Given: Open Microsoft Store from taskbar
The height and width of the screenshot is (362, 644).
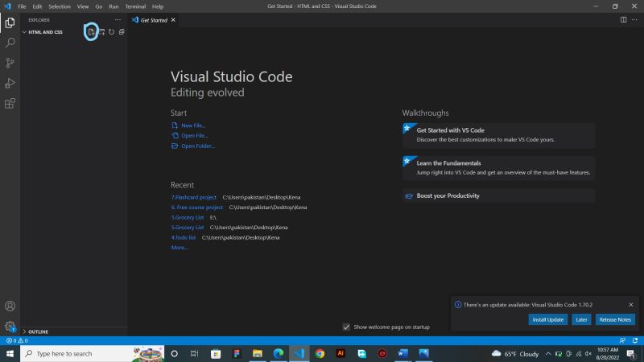Looking at the screenshot, I should [216, 353].
